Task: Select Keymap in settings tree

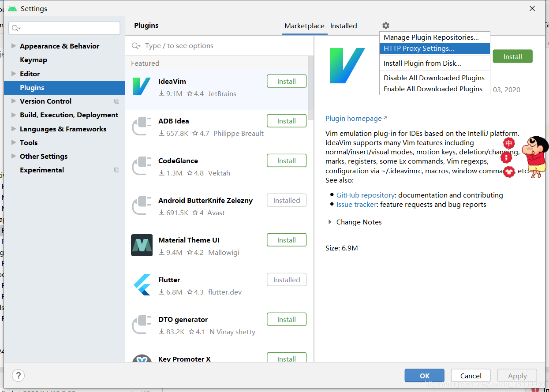Action: pyautogui.click(x=34, y=60)
